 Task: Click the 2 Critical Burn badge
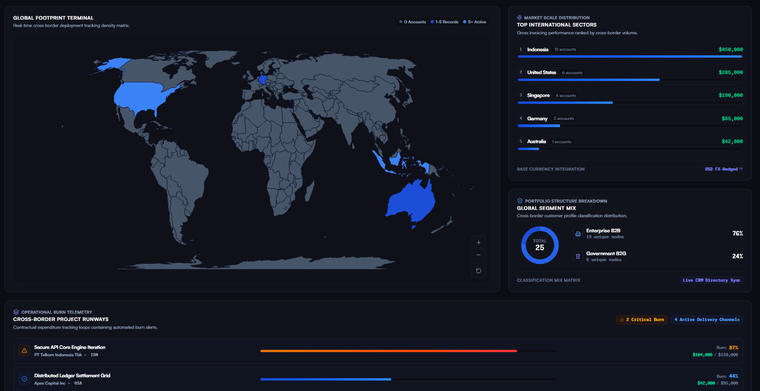(x=641, y=320)
